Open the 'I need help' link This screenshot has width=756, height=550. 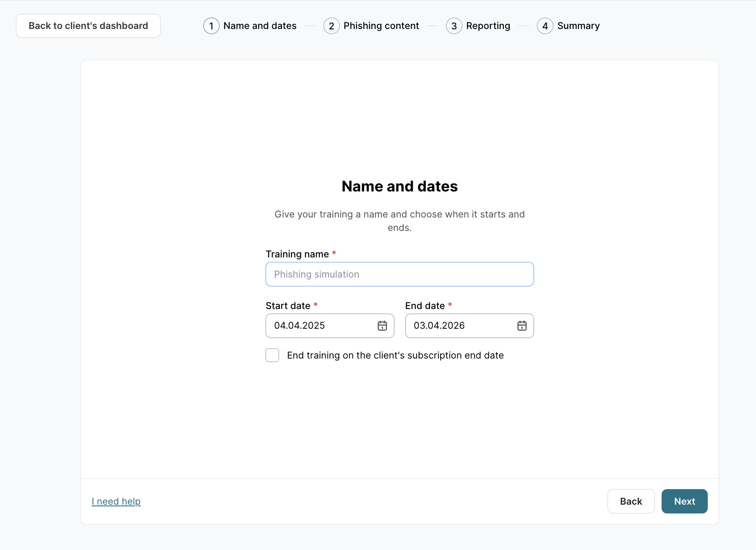point(116,501)
